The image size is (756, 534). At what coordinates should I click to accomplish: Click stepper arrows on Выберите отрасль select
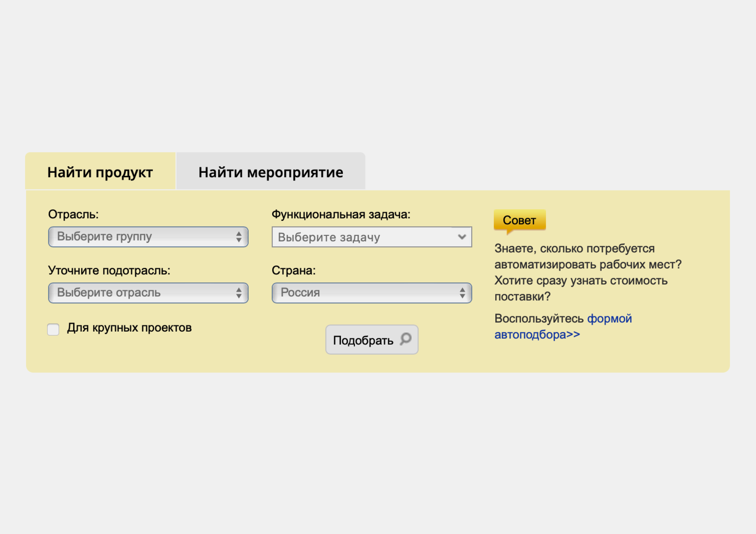pyautogui.click(x=239, y=293)
